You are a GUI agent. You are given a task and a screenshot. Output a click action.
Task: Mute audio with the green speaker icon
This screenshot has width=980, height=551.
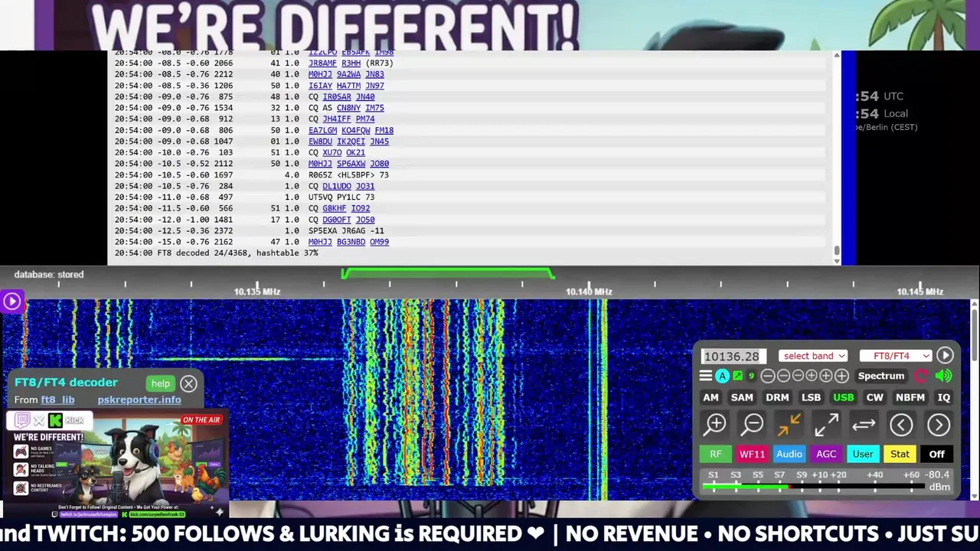[944, 376]
